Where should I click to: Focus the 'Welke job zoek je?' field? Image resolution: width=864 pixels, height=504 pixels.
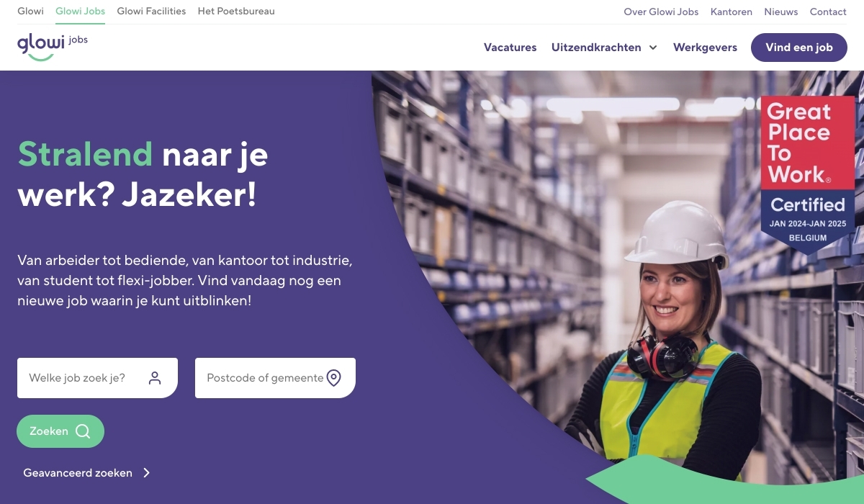click(97, 378)
